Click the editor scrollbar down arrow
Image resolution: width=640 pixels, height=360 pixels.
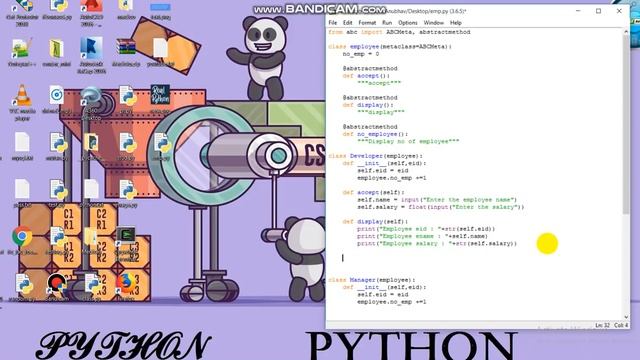click(626, 317)
